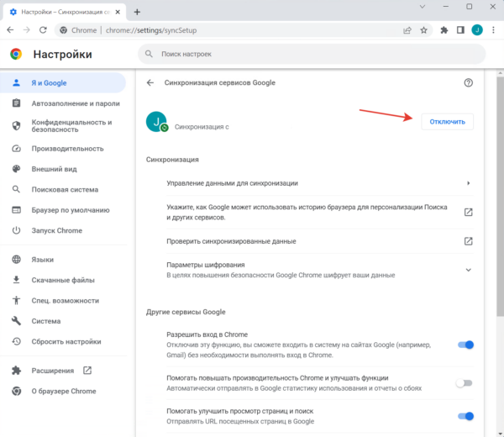Toggle Помогать улучшить просмотр страниц switch
Image resolution: width=504 pixels, height=437 pixels.
pos(465,416)
